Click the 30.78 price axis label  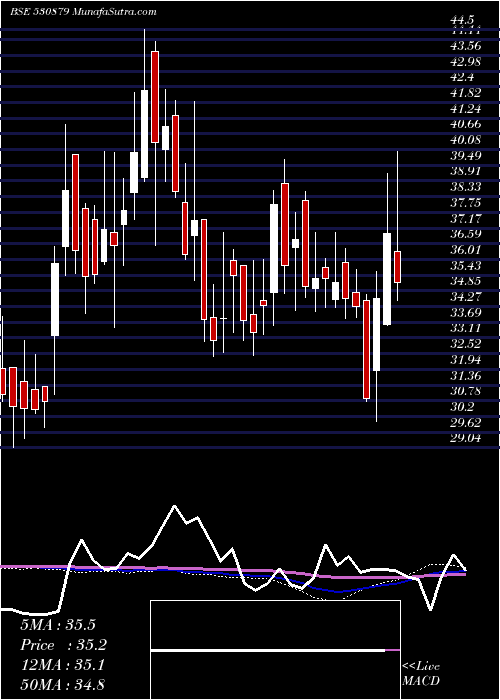pos(465,391)
